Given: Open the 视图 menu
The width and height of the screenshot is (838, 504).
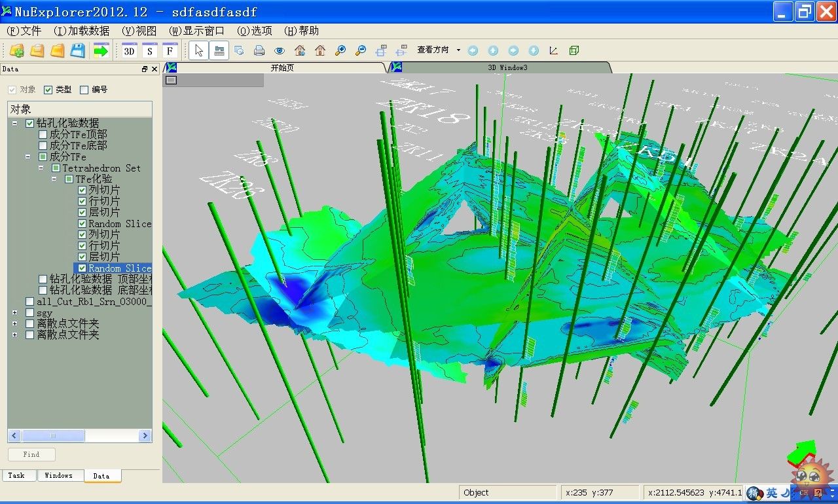Looking at the screenshot, I should point(139,31).
